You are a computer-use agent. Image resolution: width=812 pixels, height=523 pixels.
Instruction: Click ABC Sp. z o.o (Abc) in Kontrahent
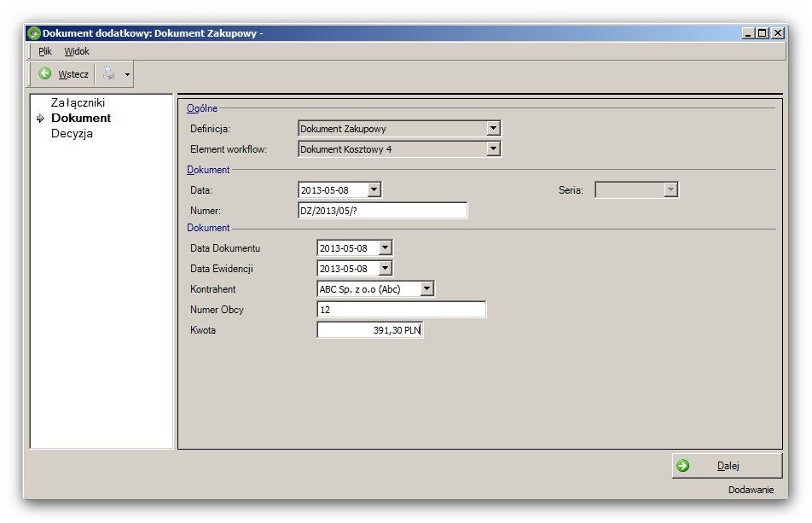point(360,289)
